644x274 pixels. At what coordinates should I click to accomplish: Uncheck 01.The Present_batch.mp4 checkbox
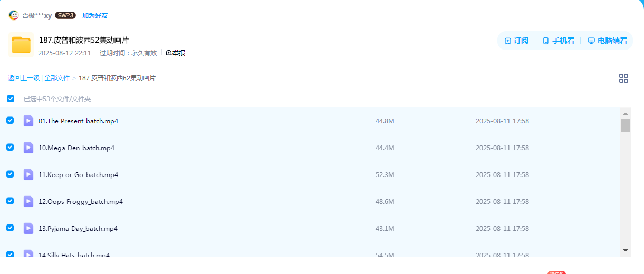coord(10,121)
